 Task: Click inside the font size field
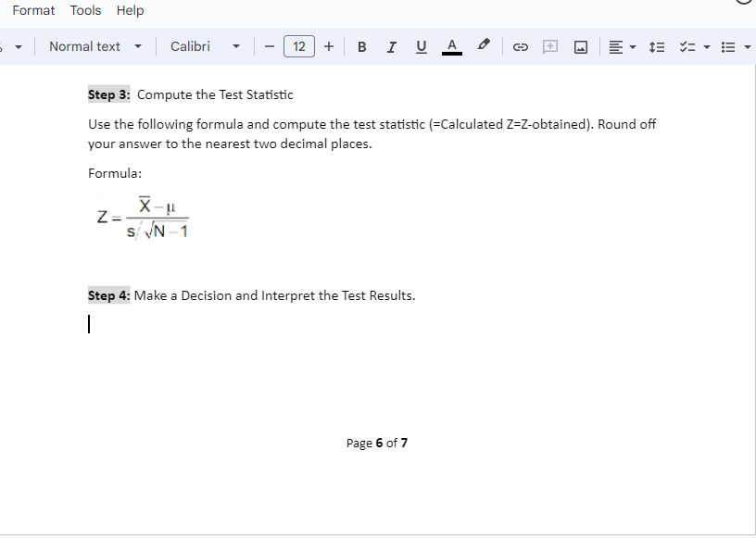tap(298, 46)
